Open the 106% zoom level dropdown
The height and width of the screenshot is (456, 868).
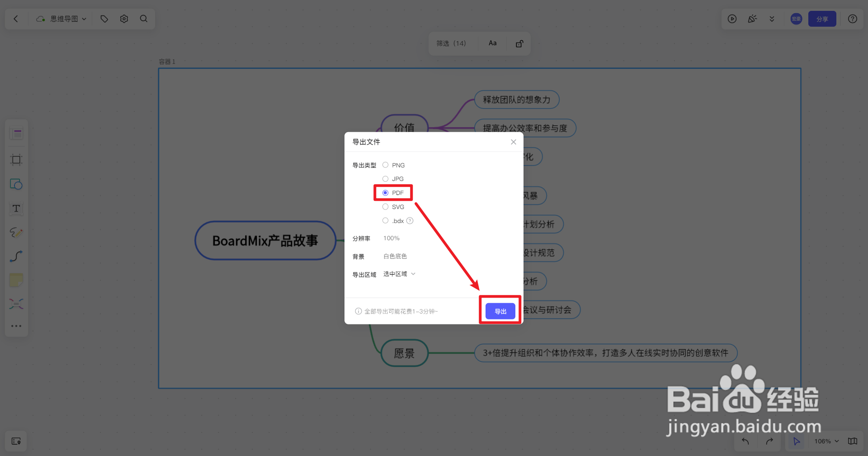(x=826, y=441)
